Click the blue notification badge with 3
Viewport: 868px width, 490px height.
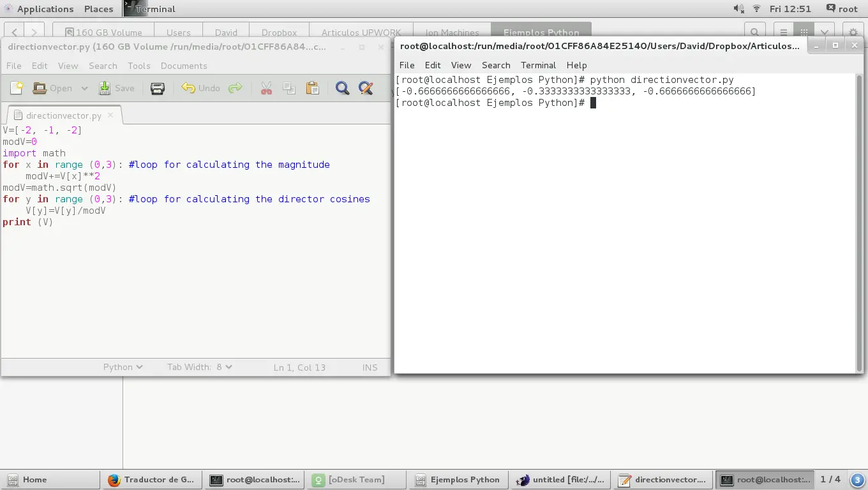click(x=857, y=480)
